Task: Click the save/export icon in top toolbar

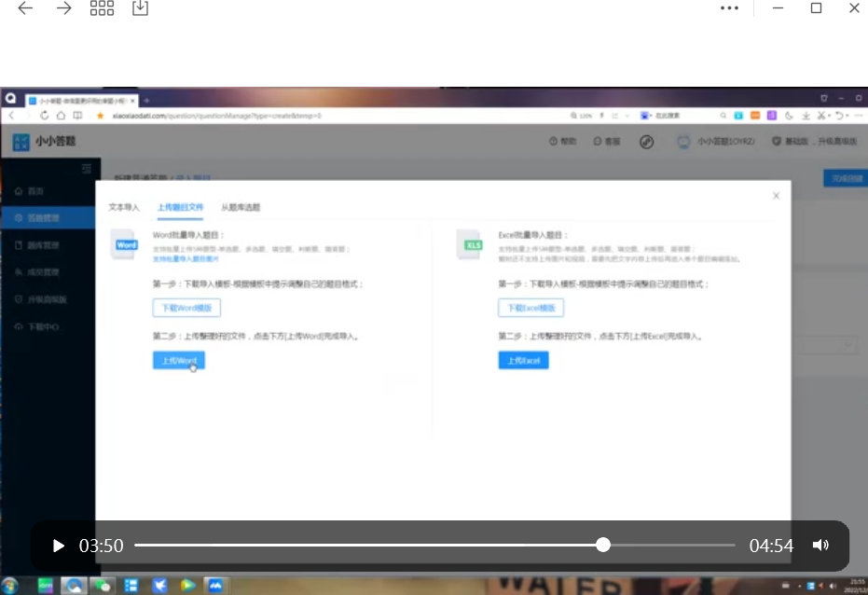Action: point(140,8)
